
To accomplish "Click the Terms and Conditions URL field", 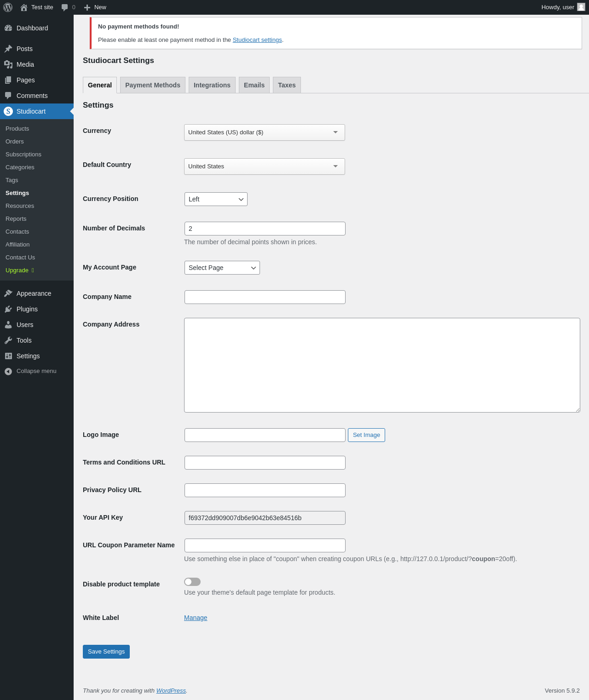I will [x=265, y=463].
